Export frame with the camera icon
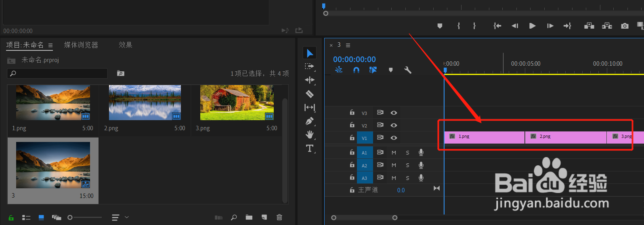Viewport: 644px width, 225px height. 625,26
